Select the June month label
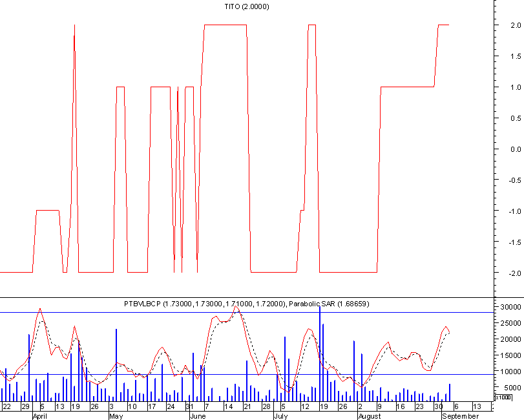The height and width of the screenshot is (420, 524). coord(198,416)
